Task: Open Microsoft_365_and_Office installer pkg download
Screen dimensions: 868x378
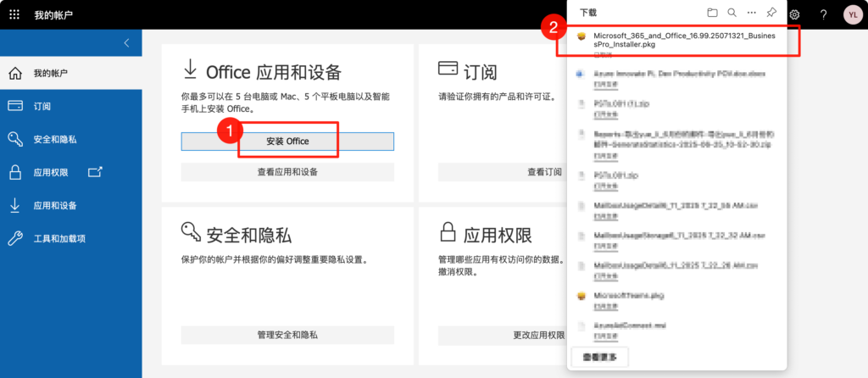Action: point(683,40)
